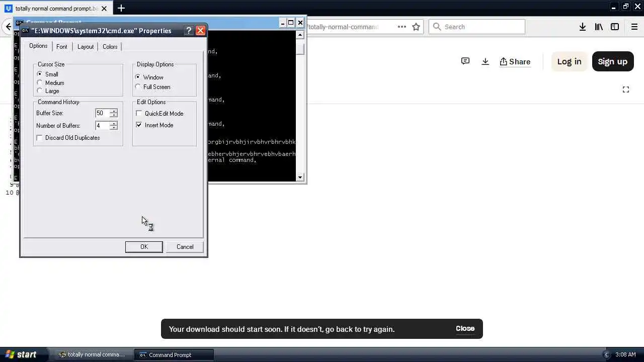Open the Log in link
The image size is (644, 362).
pyautogui.click(x=569, y=61)
